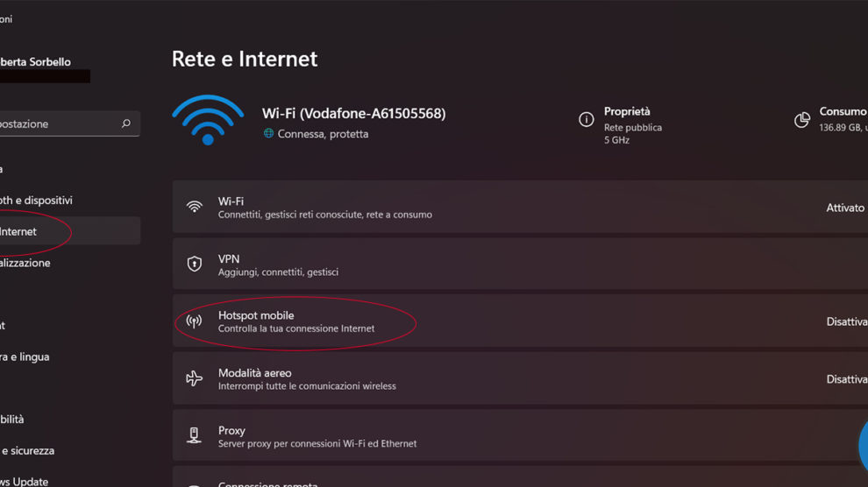Screen dimensions: 868x487
Task: Open Accessibilità in the sidebar
Action: click(13, 420)
